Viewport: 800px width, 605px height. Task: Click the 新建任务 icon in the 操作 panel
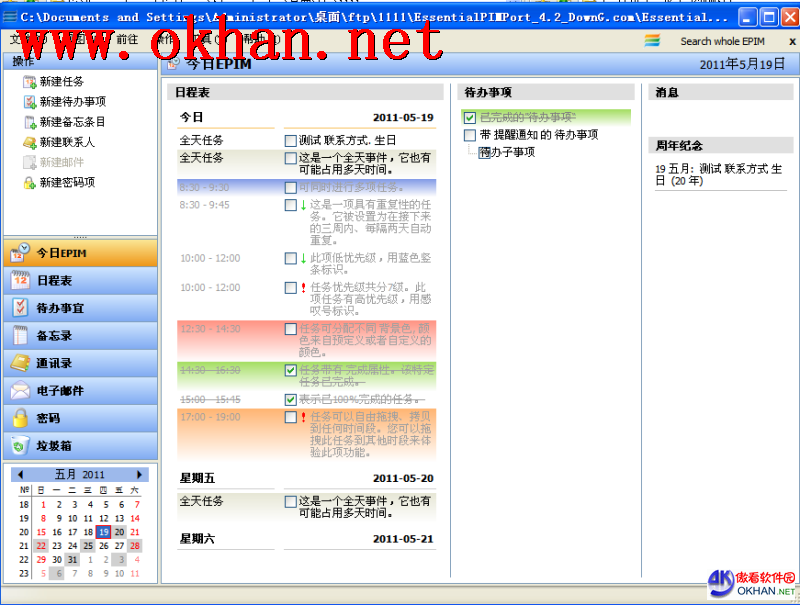(30, 82)
